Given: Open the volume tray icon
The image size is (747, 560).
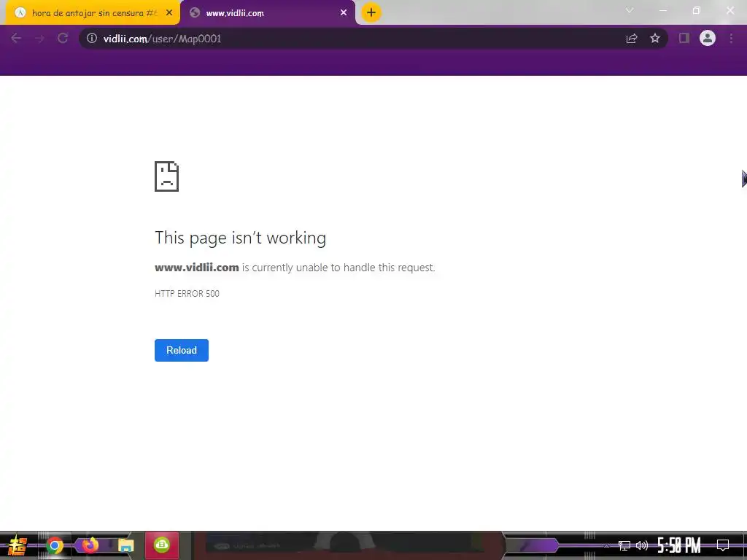Looking at the screenshot, I should pos(642,545).
